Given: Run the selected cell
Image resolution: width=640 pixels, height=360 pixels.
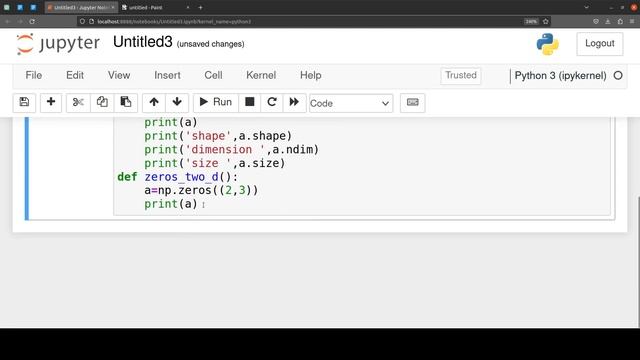Looking at the screenshot, I should click(216, 102).
